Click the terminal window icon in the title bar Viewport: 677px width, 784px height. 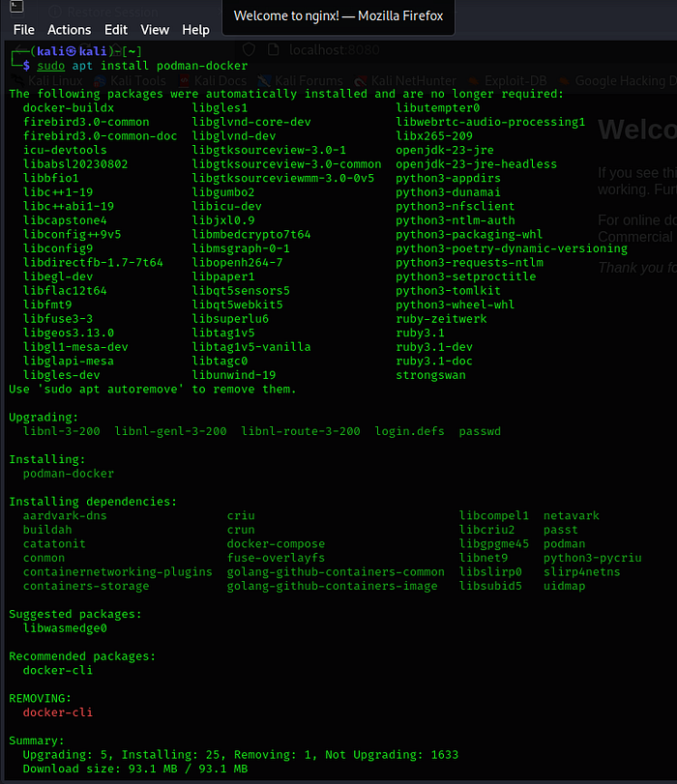point(16,6)
